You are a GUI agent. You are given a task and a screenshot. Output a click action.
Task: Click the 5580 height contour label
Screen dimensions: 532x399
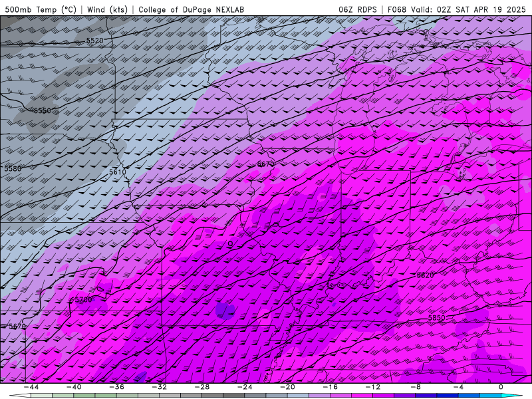click(x=13, y=168)
